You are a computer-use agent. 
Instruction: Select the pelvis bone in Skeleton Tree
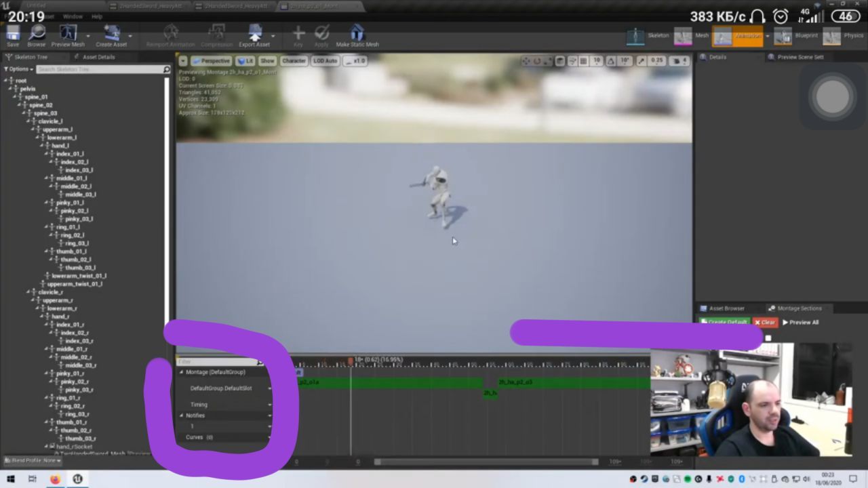tap(28, 89)
